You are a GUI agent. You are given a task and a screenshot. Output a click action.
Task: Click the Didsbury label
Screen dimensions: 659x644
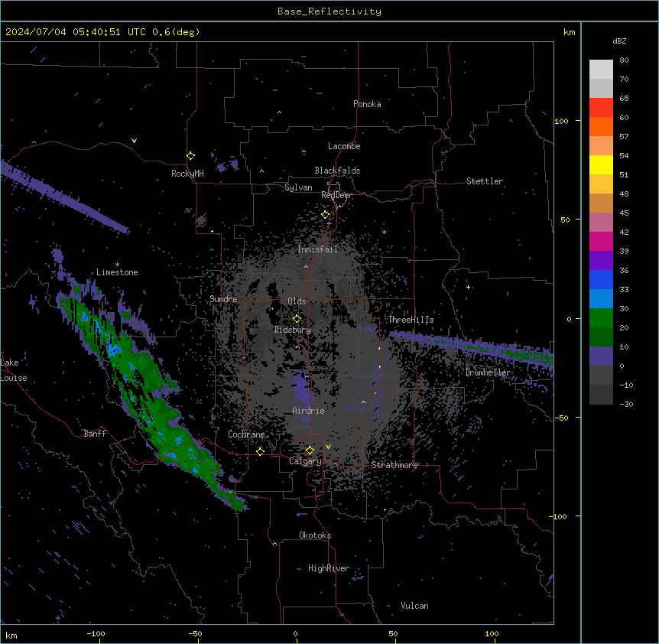coord(293,330)
